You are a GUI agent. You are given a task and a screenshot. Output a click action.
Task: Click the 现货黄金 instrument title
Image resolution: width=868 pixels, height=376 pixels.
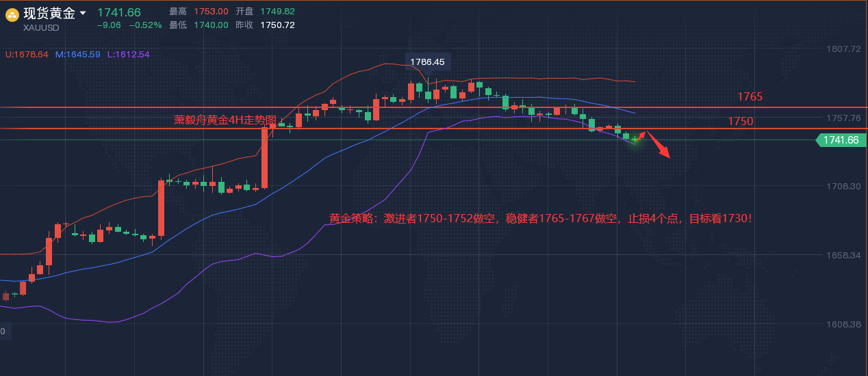click(49, 13)
